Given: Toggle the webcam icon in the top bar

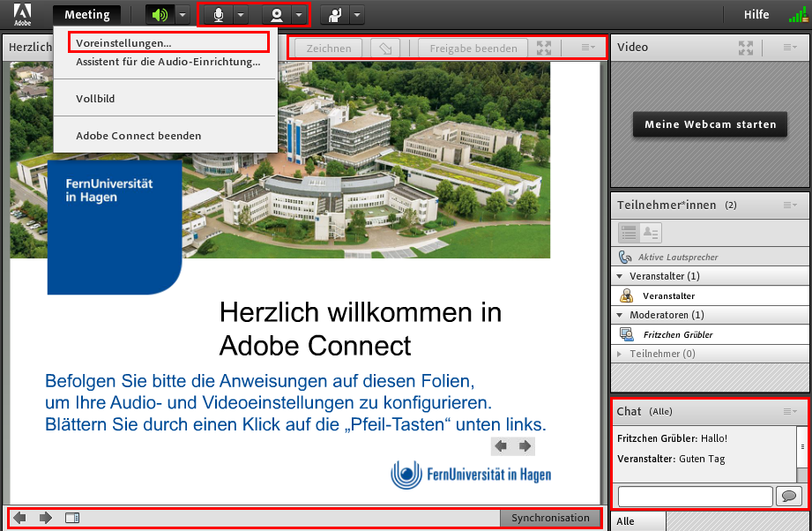Looking at the screenshot, I should (x=277, y=15).
